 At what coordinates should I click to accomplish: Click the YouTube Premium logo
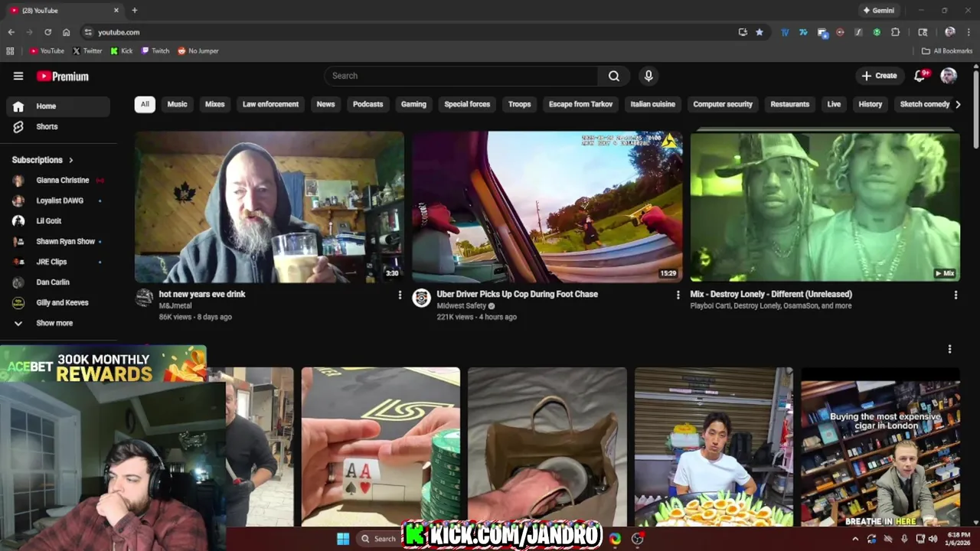63,76
